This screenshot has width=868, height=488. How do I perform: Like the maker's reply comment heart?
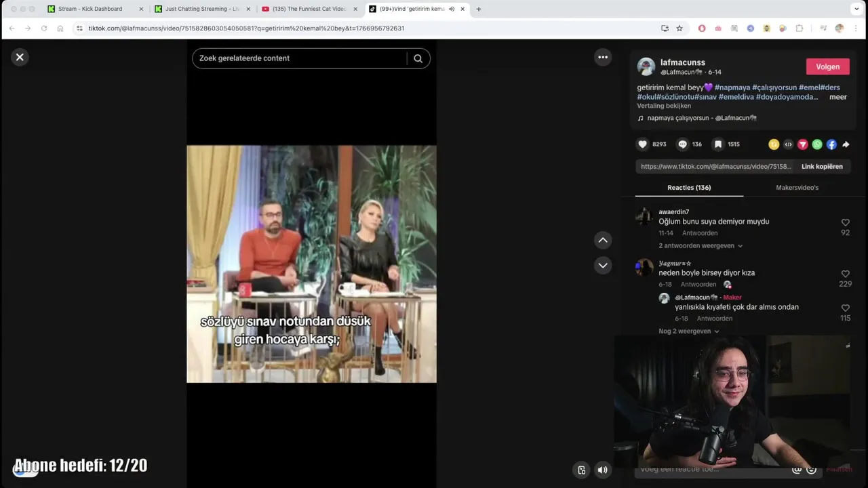tap(845, 308)
